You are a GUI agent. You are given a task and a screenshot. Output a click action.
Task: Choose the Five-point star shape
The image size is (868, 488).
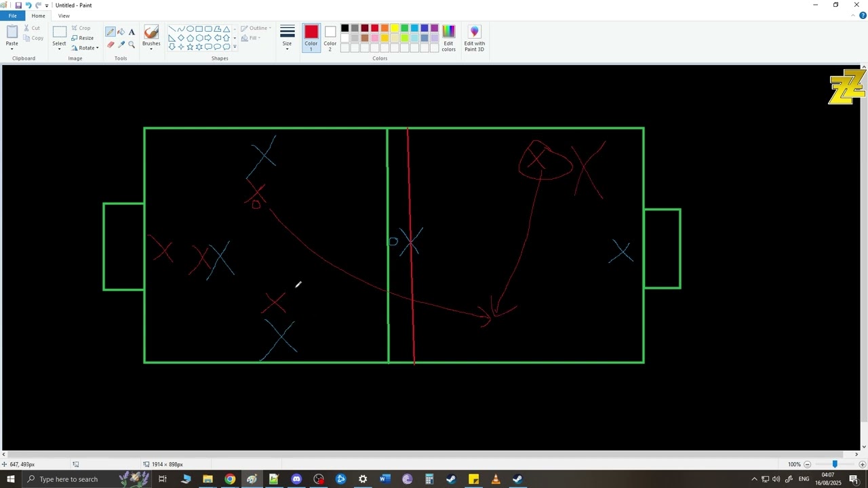[190, 47]
